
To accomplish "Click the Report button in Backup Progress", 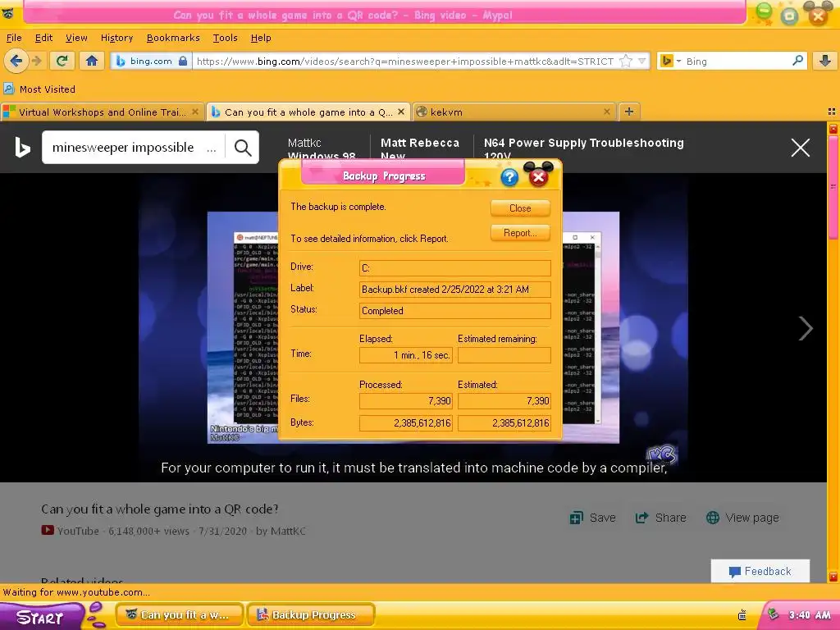I will [520, 232].
